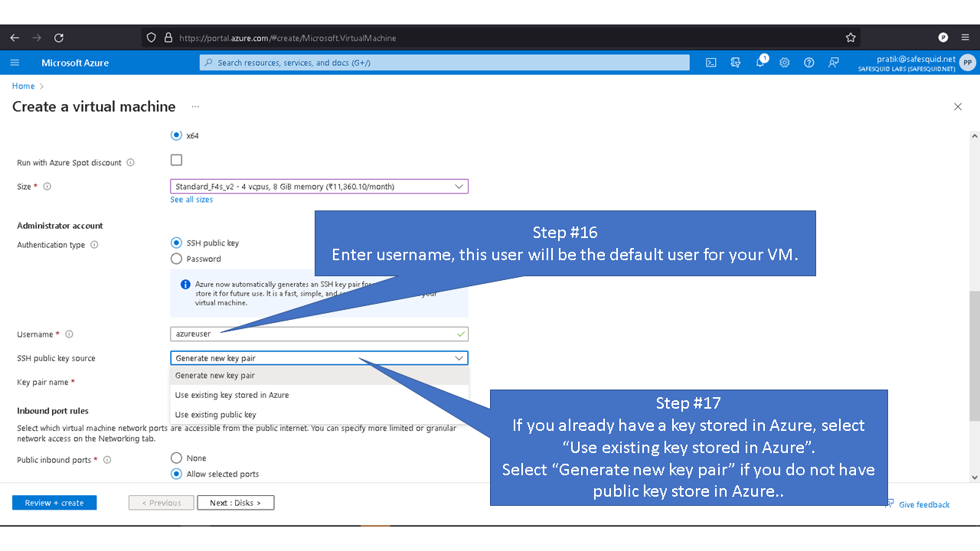Open portal settings gear

(785, 63)
